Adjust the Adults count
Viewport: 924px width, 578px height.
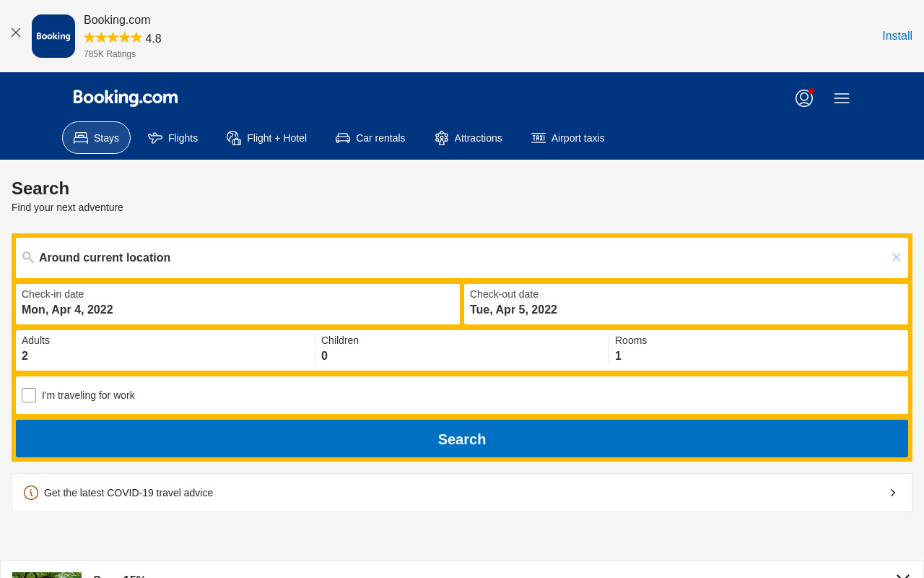[165, 350]
